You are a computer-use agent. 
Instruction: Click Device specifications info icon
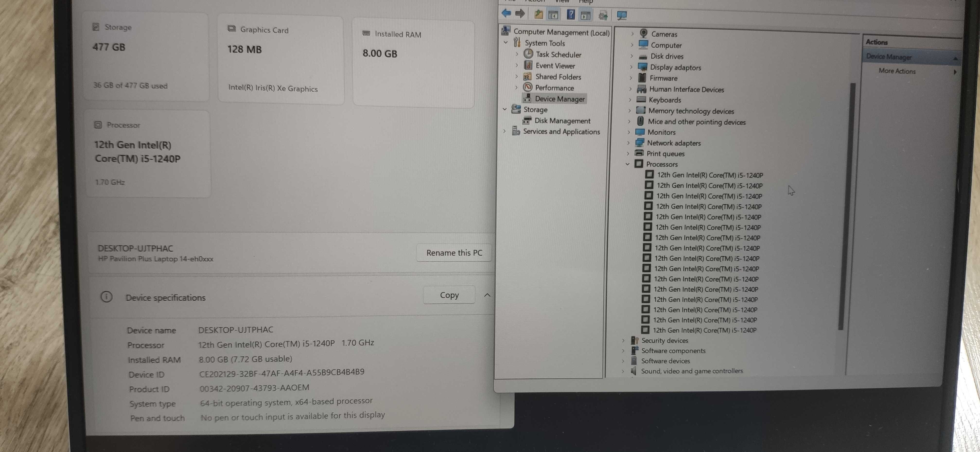(x=106, y=296)
